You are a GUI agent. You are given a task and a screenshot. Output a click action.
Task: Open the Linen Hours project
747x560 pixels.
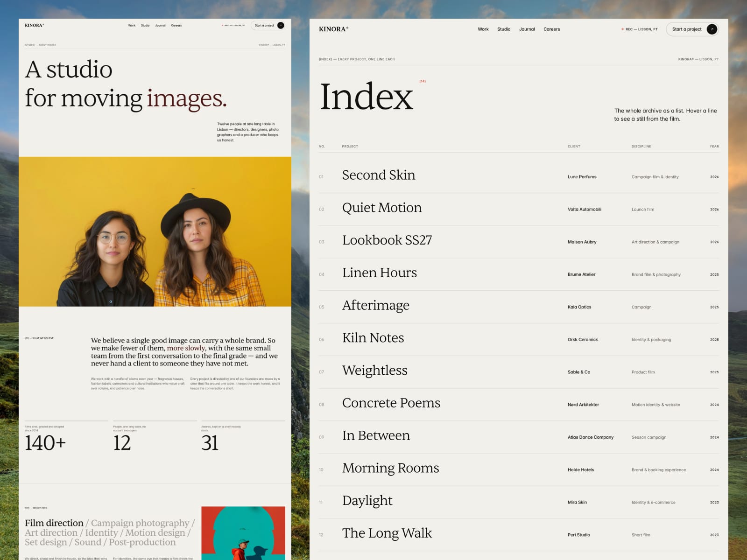[380, 273]
